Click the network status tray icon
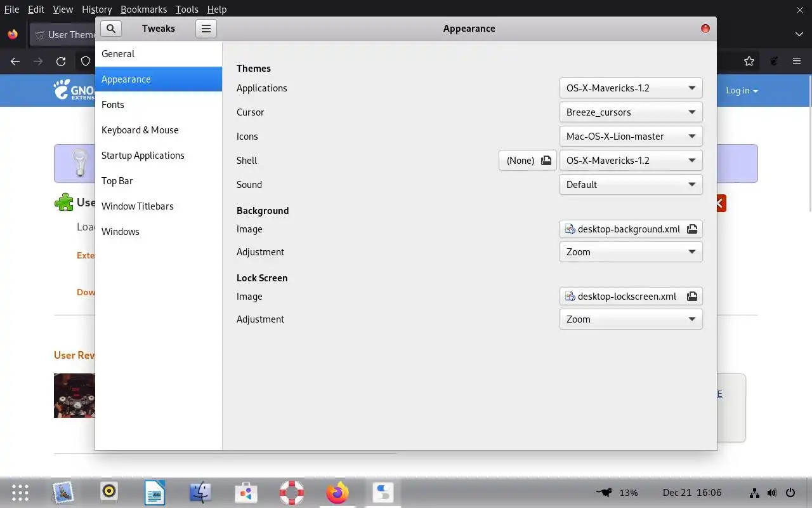812x508 pixels. click(x=754, y=493)
